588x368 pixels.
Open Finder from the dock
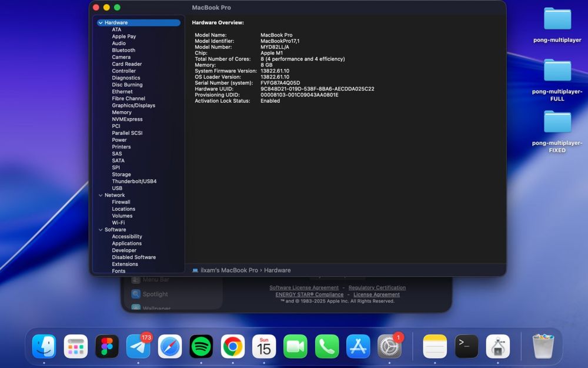(x=44, y=346)
